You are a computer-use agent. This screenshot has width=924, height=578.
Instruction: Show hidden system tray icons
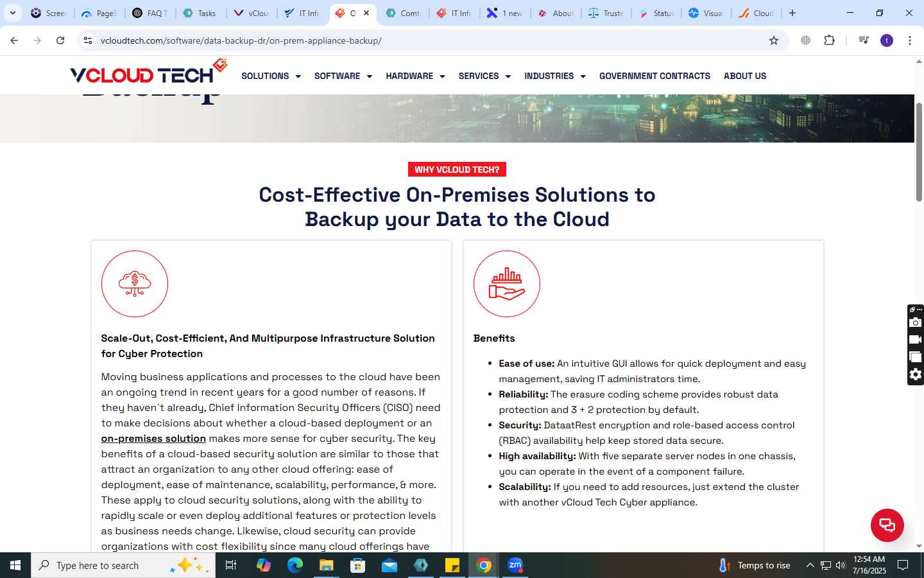(x=810, y=565)
